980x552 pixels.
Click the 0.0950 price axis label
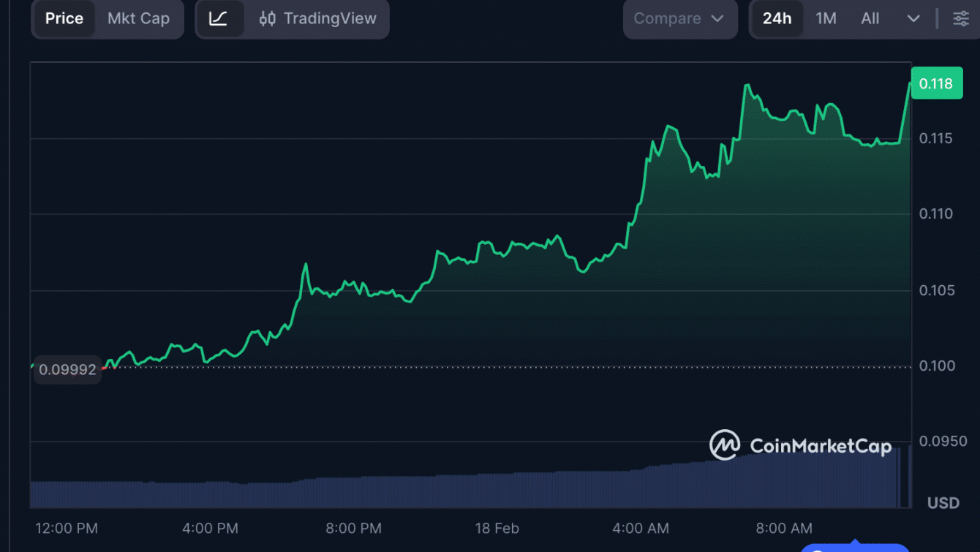pos(938,442)
